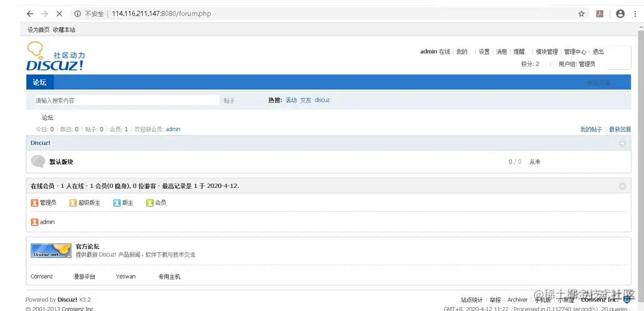Bookmark this page with the star icon
The width and height of the screenshot is (644, 311).
pos(581,14)
